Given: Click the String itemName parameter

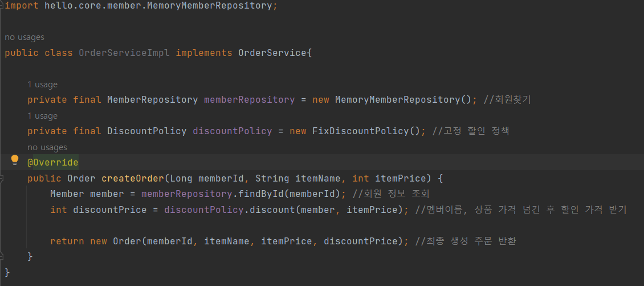Looking at the screenshot, I should 297,179.
